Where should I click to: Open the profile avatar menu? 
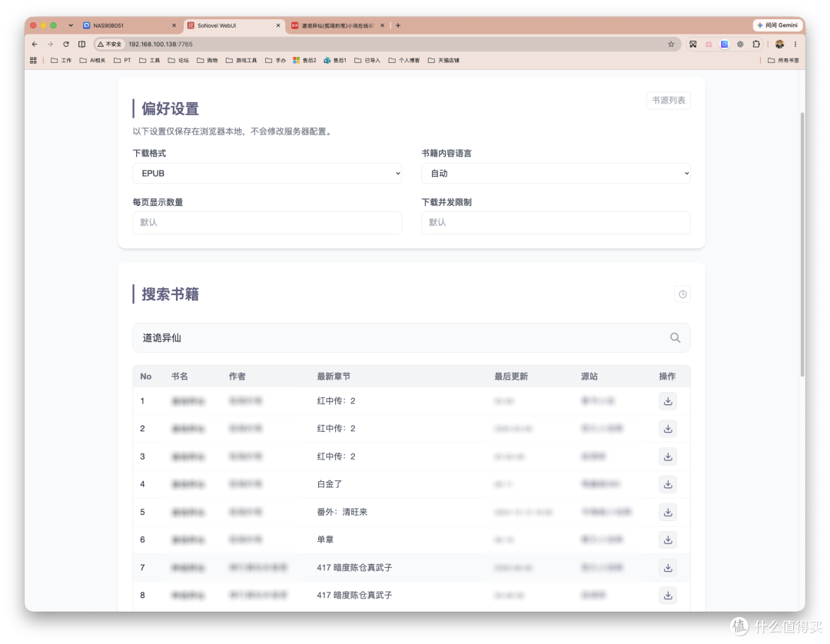pos(779,45)
